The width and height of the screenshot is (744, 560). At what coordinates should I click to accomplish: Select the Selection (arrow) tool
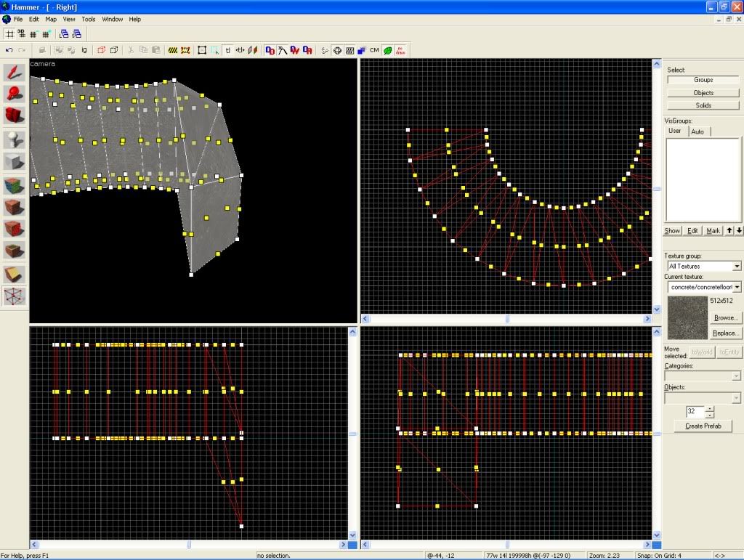[15, 71]
